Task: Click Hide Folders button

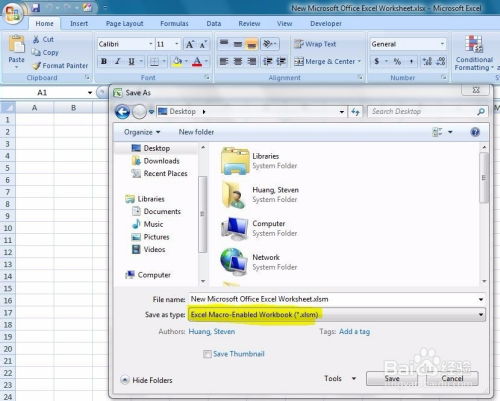Action: pos(147,380)
